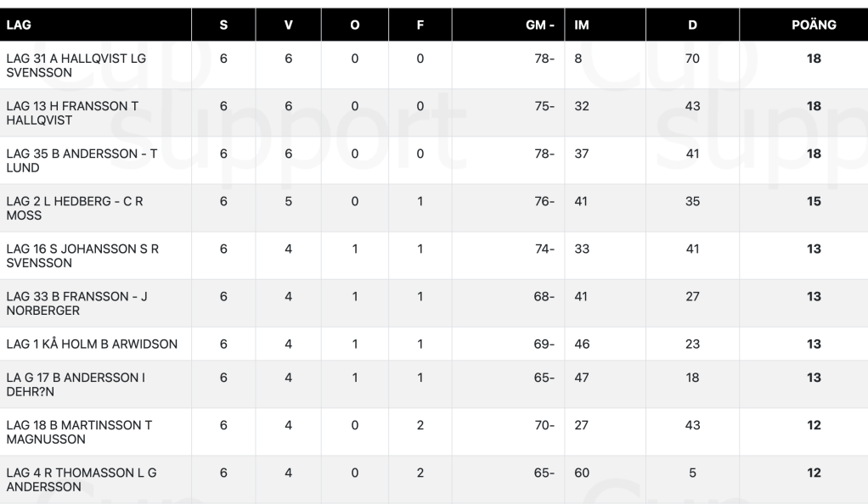This screenshot has width=868, height=504.
Task: Click the LAG column header
Action: coord(19,25)
